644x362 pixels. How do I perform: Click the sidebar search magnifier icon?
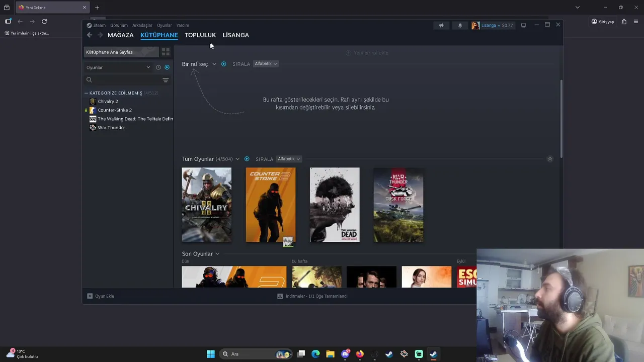point(89,80)
